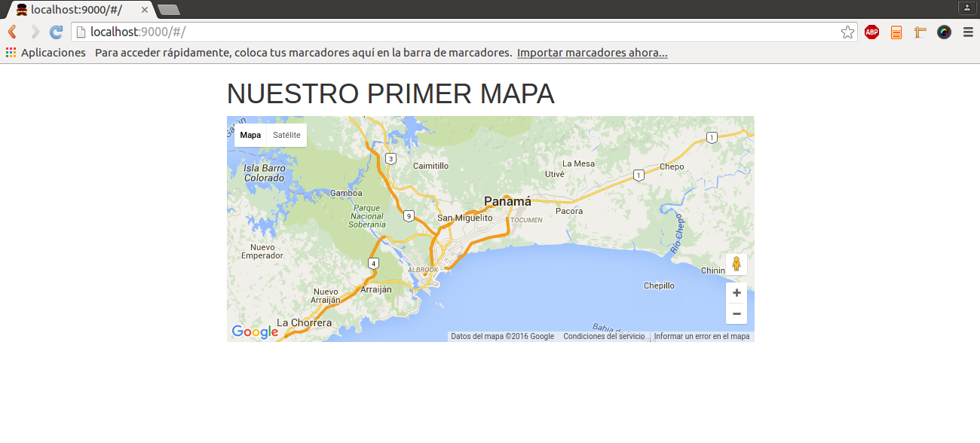Open the orange stacked-bars extension icon
This screenshot has height=443, width=980.
(x=896, y=32)
